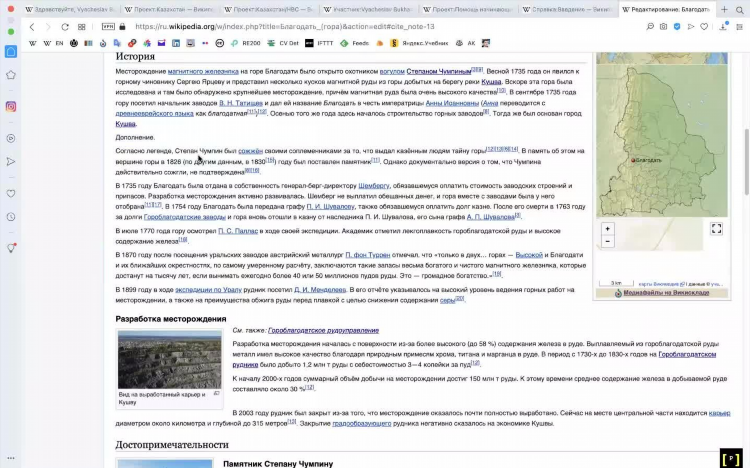Click the Wikipedia URL address field
Viewport: 750px width, 468px height.
[285, 27]
